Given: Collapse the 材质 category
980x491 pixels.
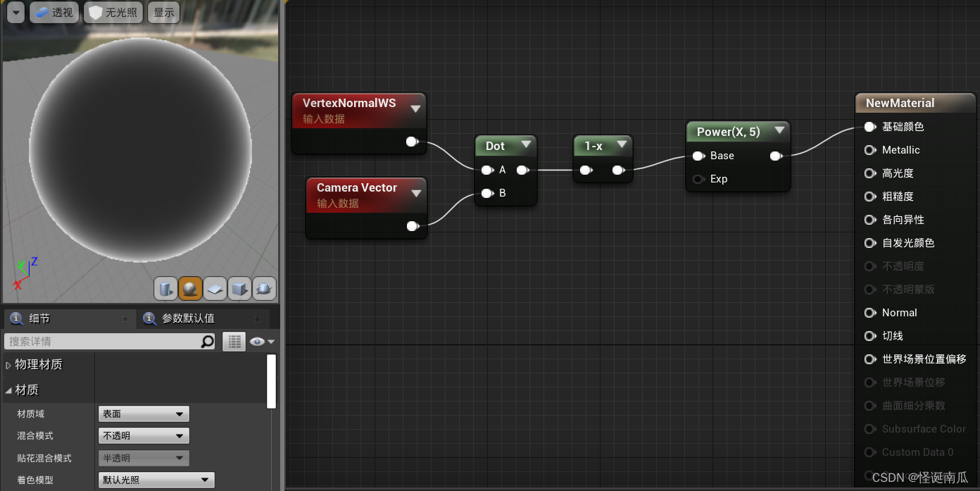Looking at the screenshot, I should click(x=8, y=390).
